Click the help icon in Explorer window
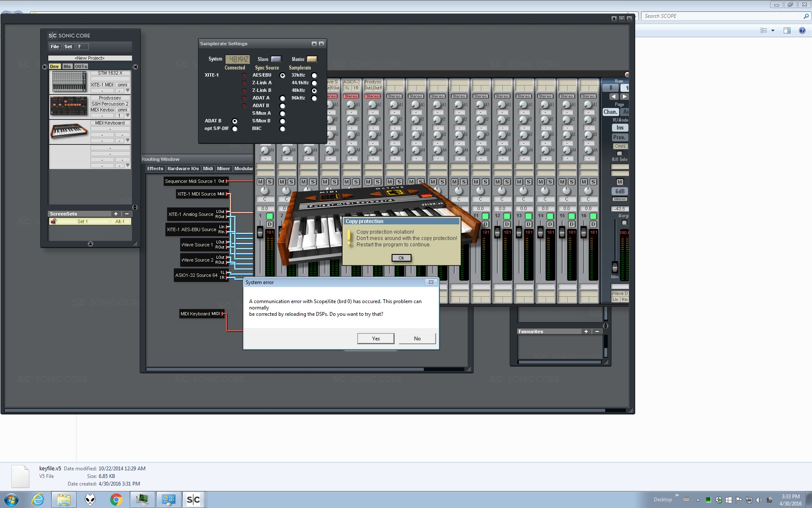812x508 pixels. pos(802,30)
